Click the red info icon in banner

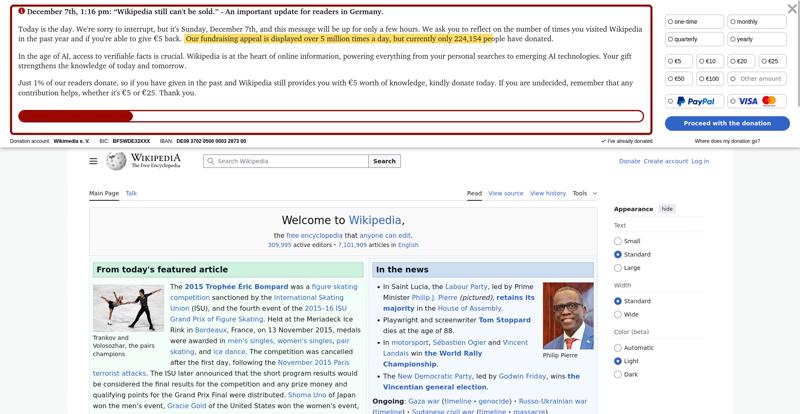(x=22, y=11)
